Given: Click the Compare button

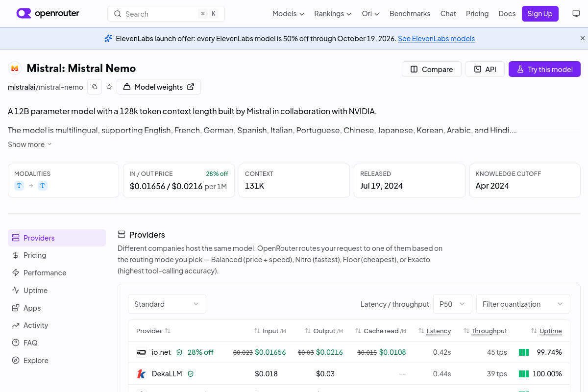Looking at the screenshot, I should pos(432,69).
